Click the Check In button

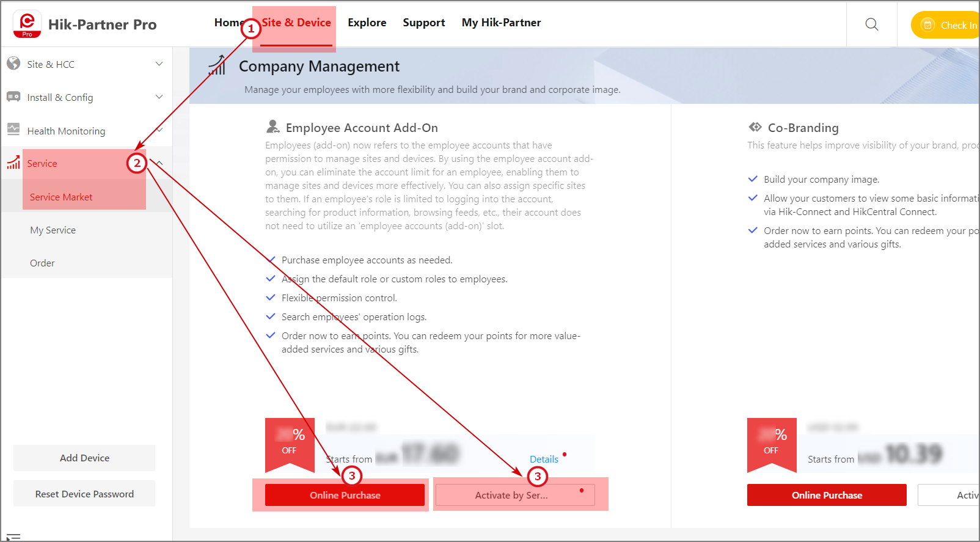pos(946,25)
